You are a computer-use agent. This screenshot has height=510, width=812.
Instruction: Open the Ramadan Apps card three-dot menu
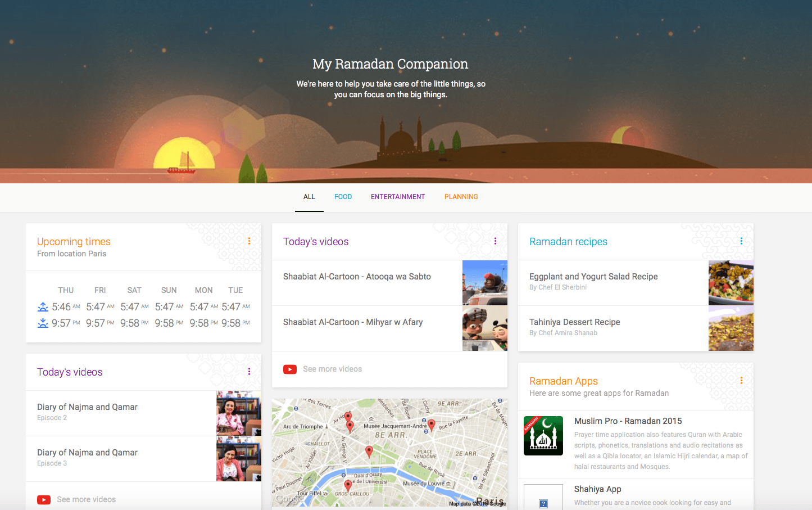pos(741,381)
